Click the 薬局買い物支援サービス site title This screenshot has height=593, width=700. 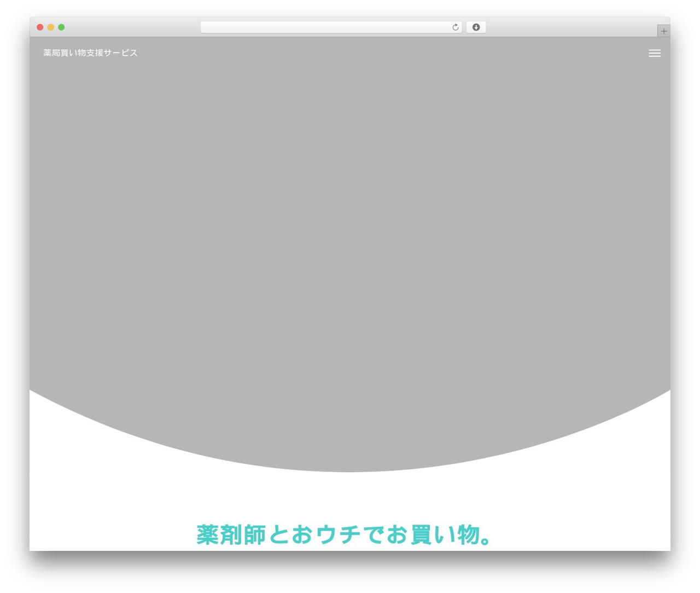pyautogui.click(x=90, y=53)
